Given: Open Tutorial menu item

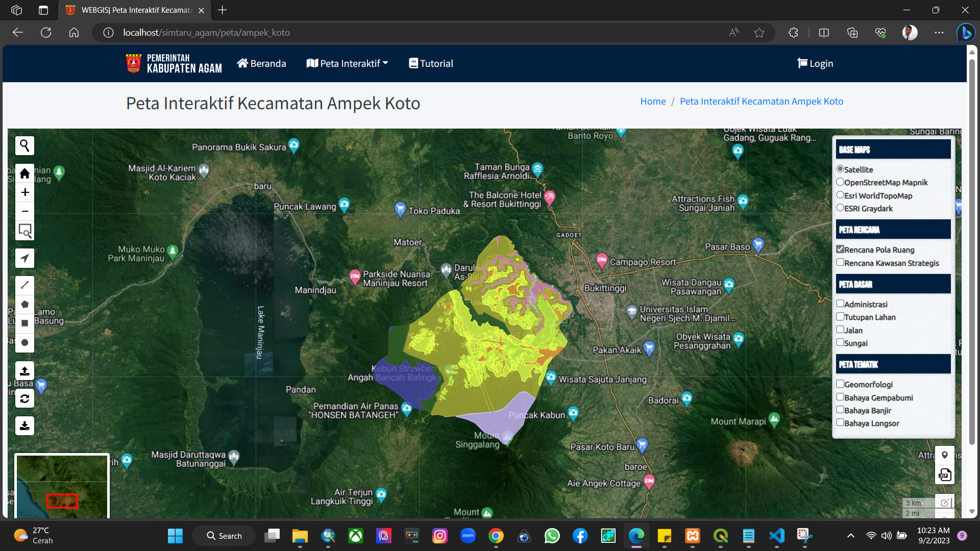Looking at the screenshot, I should [x=431, y=63].
